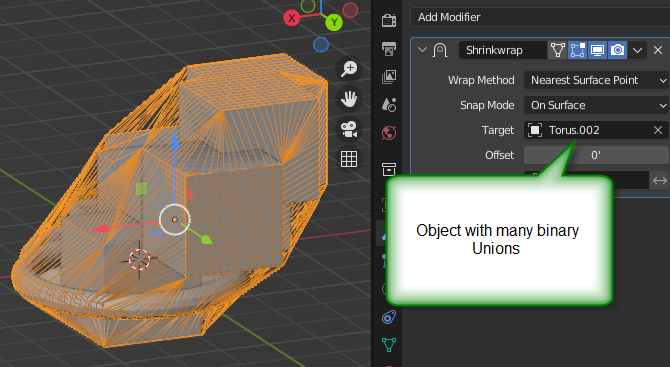Toggle Shrinkwrap display in edit mode

[x=577, y=50]
